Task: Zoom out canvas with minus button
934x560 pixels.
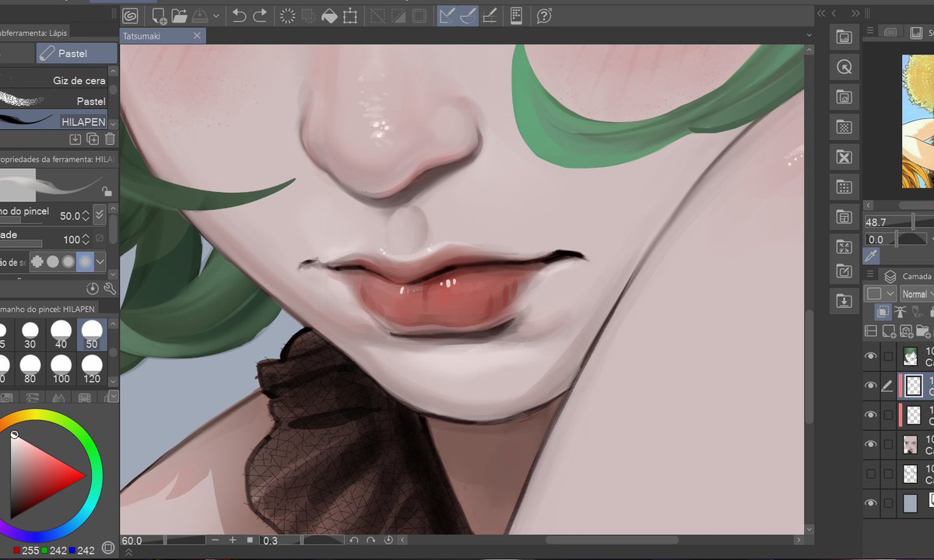Action: tap(215, 540)
